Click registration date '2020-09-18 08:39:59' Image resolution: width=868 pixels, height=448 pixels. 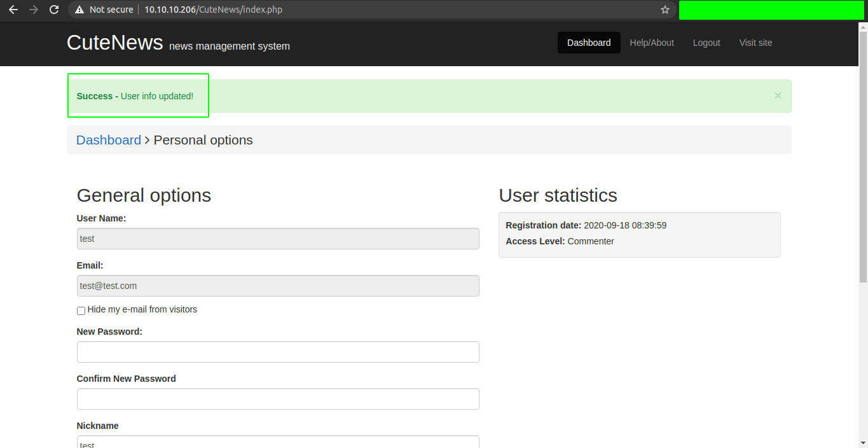(x=625, y=225)
